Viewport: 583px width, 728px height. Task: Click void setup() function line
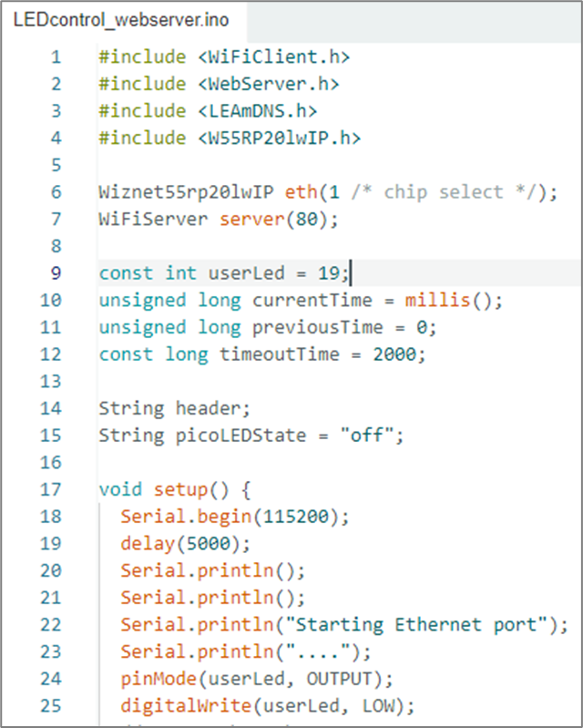click(x=175, y=489)
